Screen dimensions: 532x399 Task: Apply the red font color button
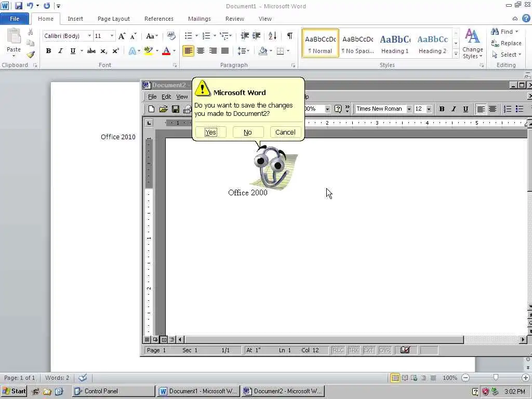[166, 51]
